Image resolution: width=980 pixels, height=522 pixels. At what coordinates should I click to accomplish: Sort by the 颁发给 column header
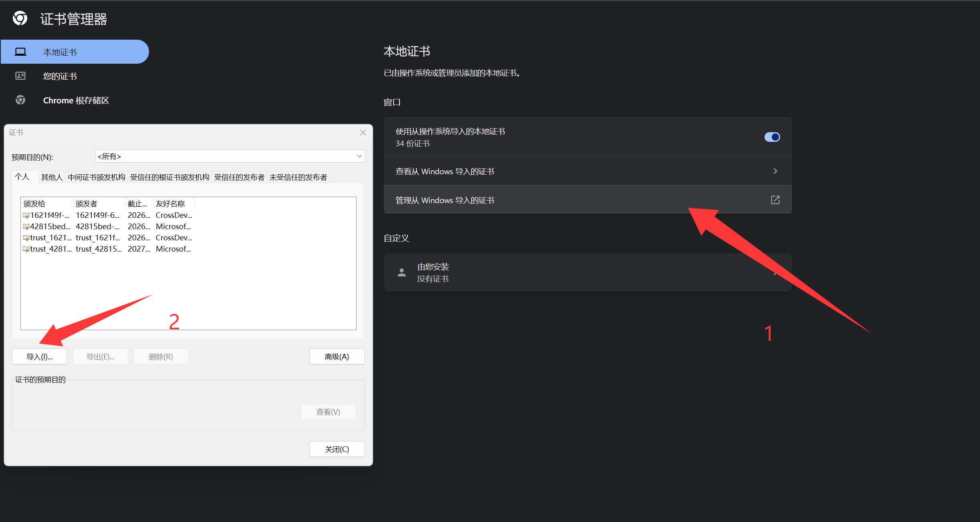tap(47, 204)
